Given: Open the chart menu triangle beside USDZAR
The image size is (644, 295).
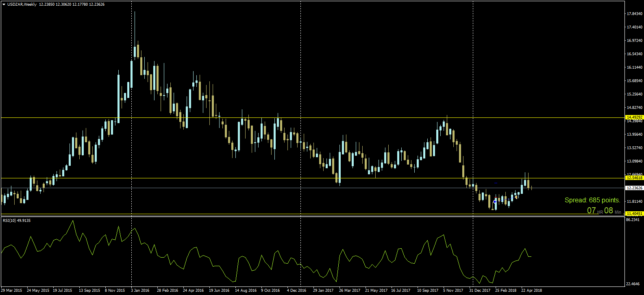Looking at the screenshot, I should click(x=4, y=4).
